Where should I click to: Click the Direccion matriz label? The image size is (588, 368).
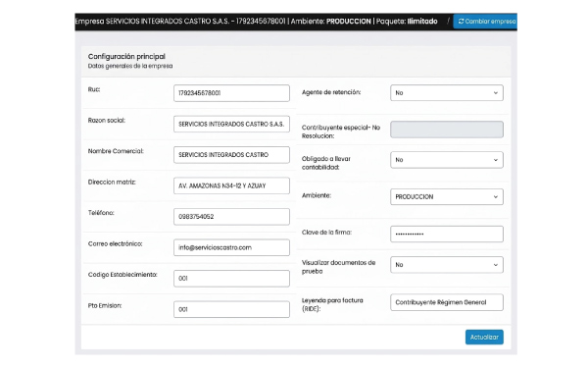(112, 182)
